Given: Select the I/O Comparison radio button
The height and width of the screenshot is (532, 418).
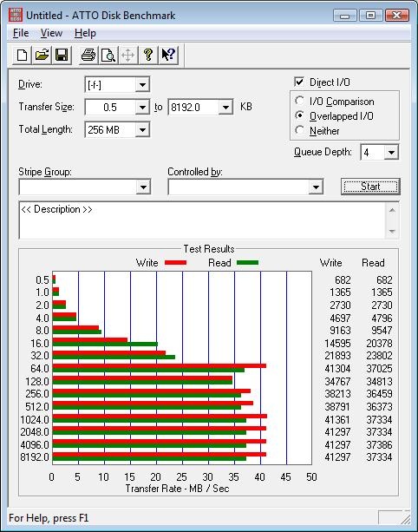Looking at the screenshot, I should click(299, 101).
